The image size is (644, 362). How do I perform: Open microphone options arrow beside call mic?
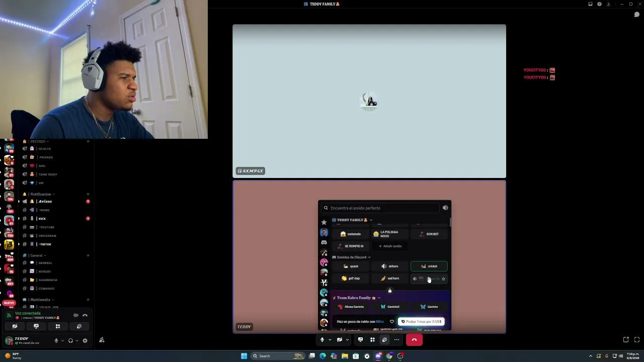pyautogui.click(x=330, y=340)
